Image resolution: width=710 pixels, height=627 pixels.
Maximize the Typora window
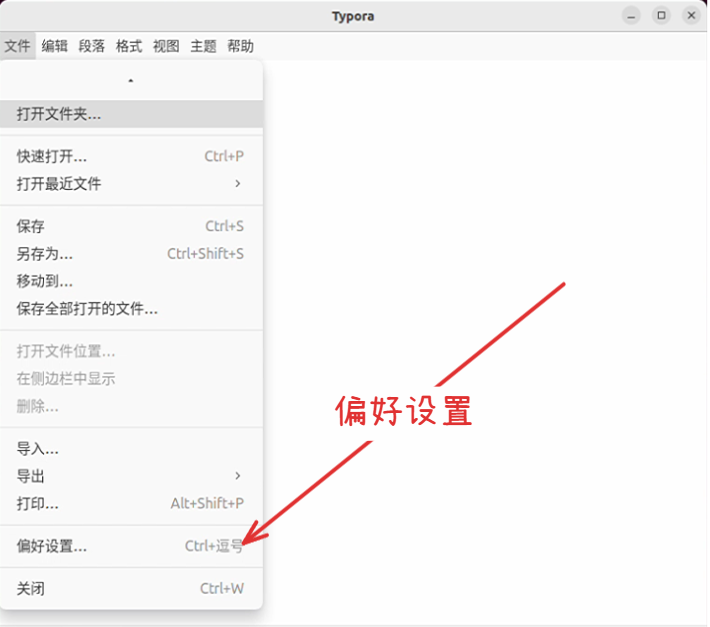tap(661, 16)
